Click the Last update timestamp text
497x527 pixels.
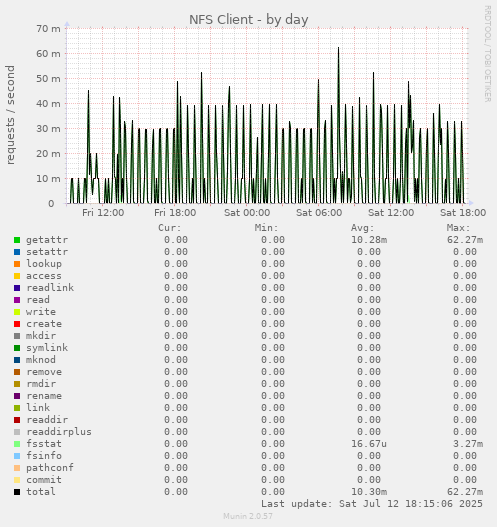click(372, 504)
